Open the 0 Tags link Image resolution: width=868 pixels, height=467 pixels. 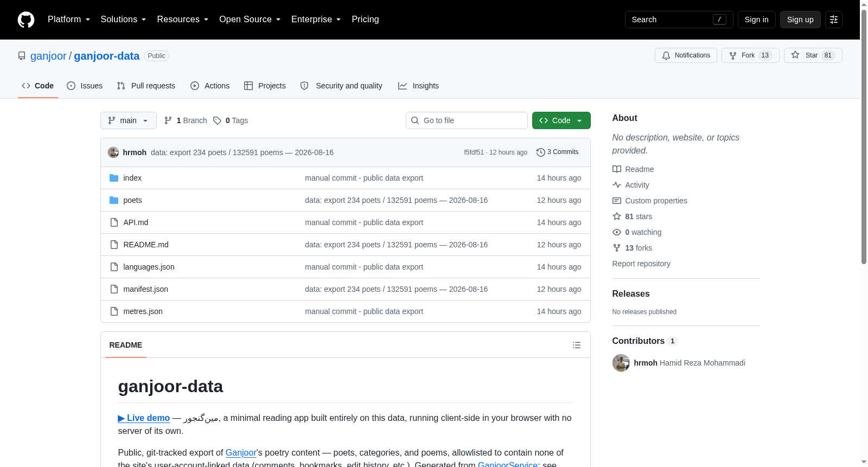tap(231, 120)
